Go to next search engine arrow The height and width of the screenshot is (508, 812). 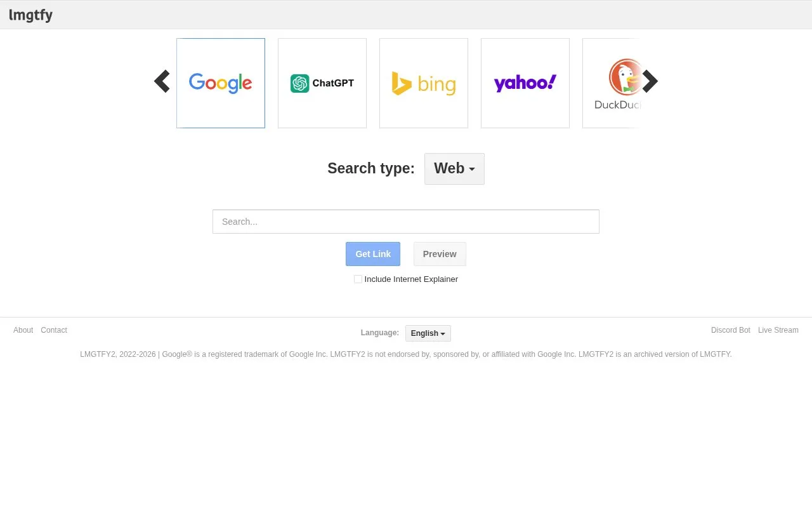click(x=650, y=81)
